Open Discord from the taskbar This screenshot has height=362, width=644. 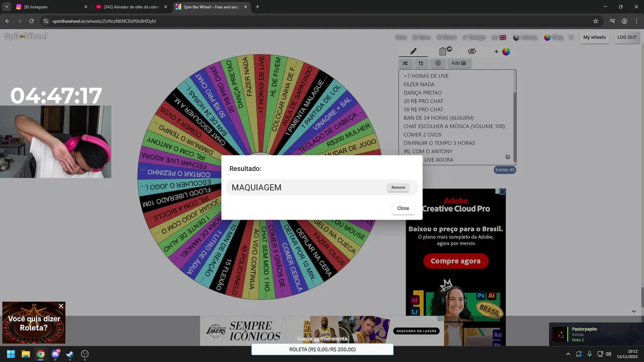(x=55, y=354)
